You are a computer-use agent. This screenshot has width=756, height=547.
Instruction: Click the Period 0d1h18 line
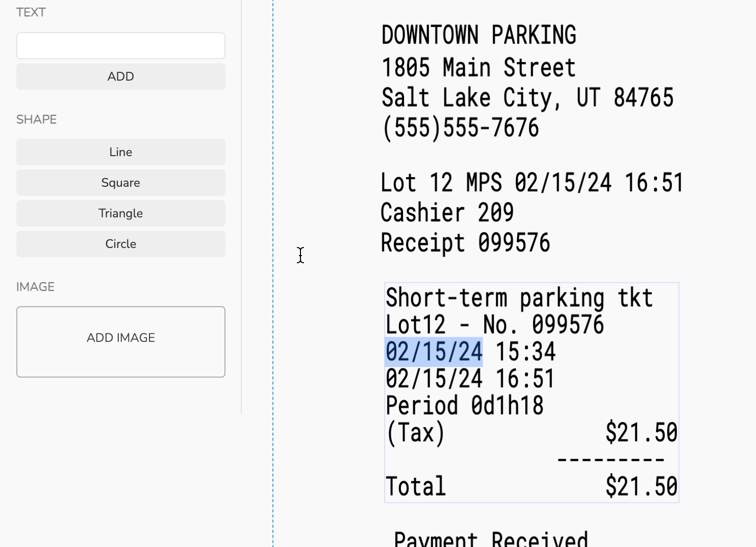(463, 405)
